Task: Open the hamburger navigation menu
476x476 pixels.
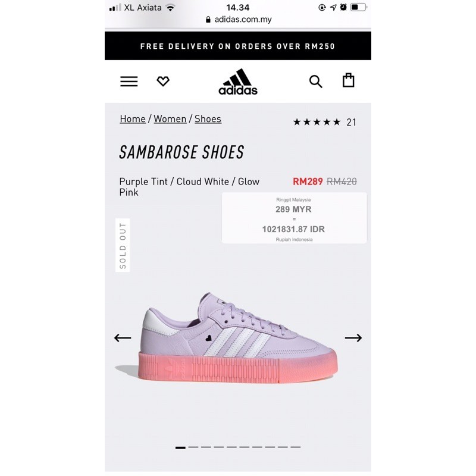Action: (129, 82)
